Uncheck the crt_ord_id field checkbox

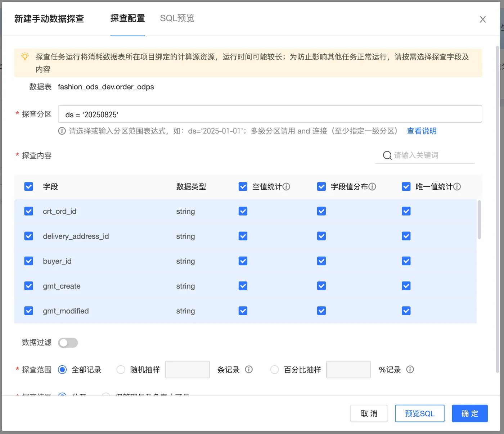tap(29, 211)
